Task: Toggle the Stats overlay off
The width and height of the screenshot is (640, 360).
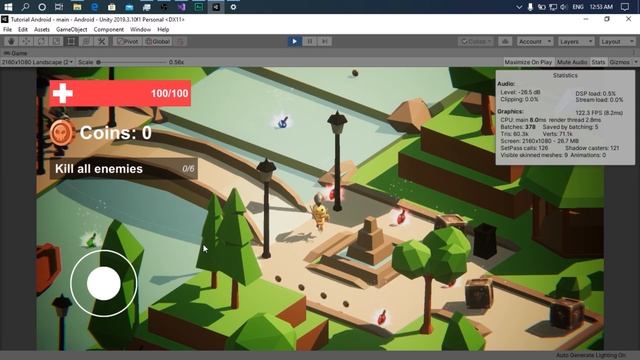Action: click(598, 62)
